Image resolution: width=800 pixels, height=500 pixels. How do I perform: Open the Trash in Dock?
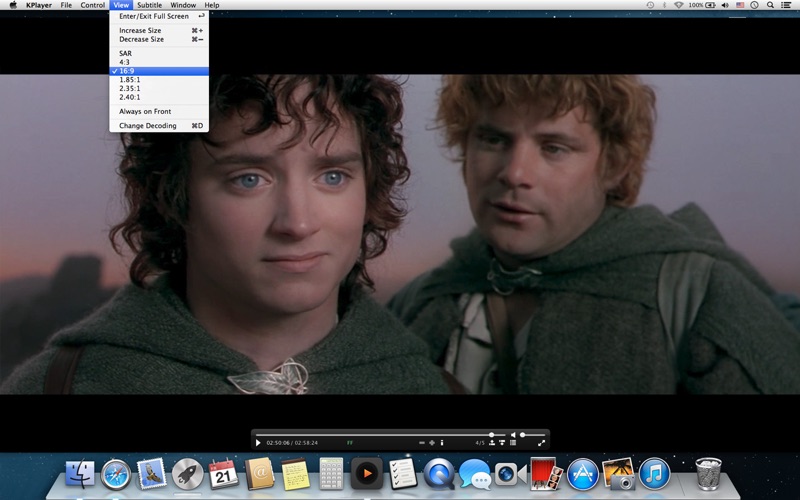pos(709,474)
